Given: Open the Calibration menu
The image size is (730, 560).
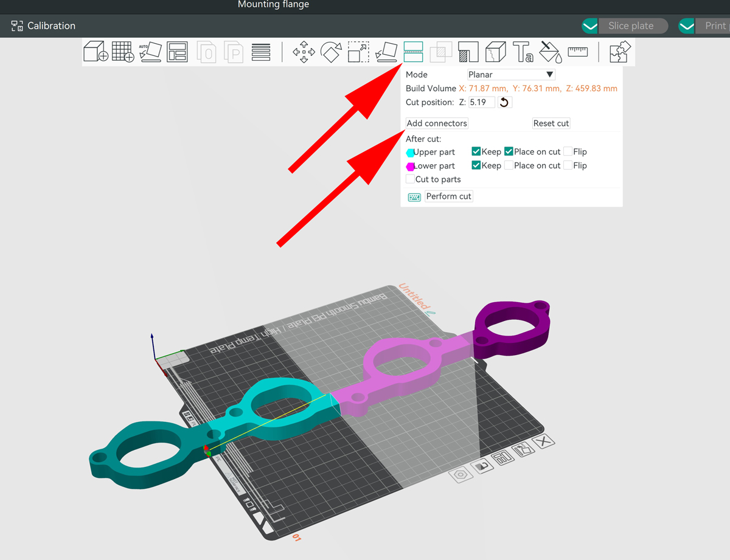Looking at the screenshot, I should point(44,26).
